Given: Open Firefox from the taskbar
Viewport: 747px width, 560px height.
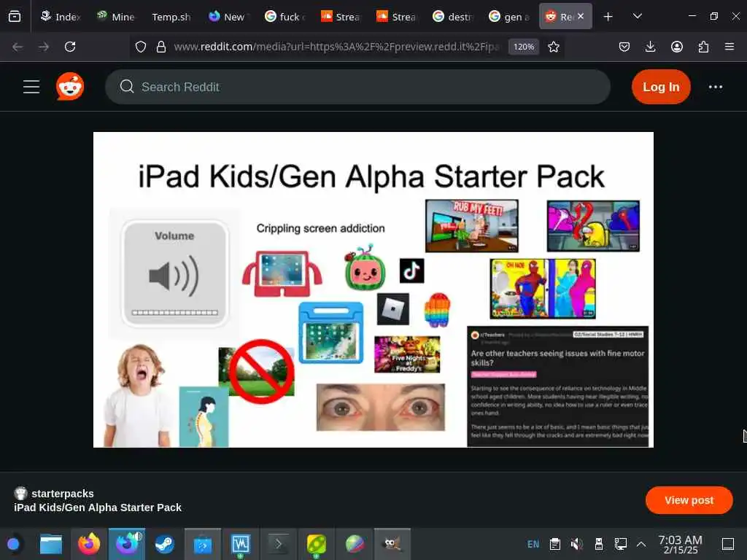Looking at the screenshot, I should coord(89,544).
